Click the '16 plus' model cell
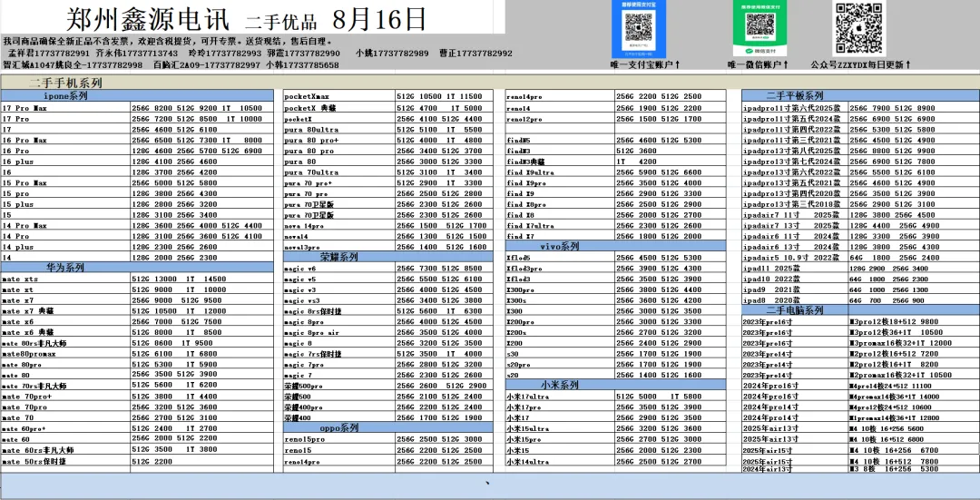Viewport: 980px width, 500px height. tap(65, 162)
